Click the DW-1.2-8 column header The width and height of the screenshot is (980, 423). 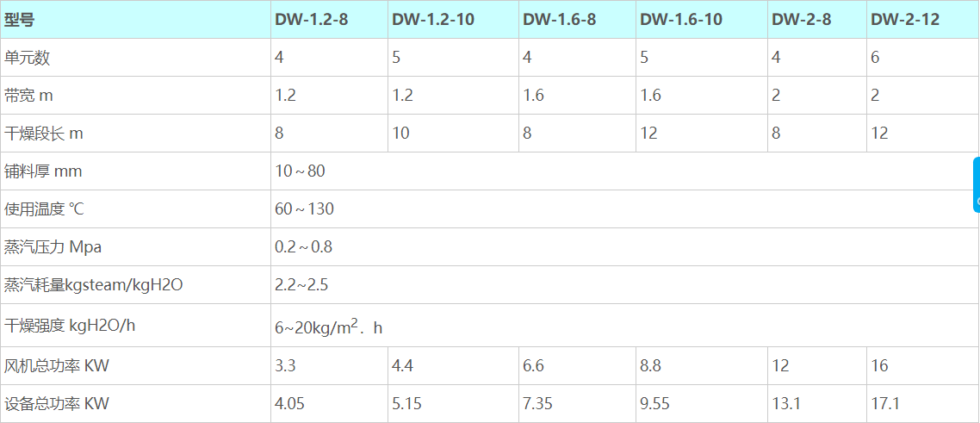tap(311, 19)
